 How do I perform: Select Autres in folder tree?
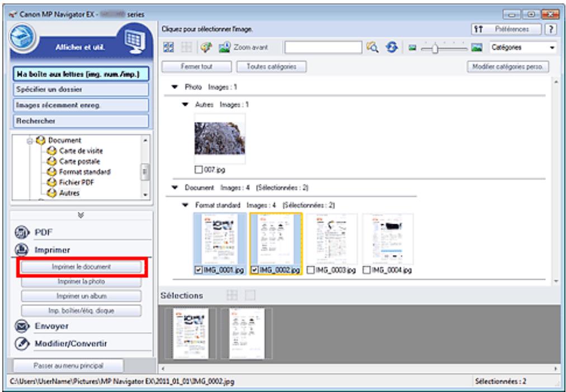point(69,193)
